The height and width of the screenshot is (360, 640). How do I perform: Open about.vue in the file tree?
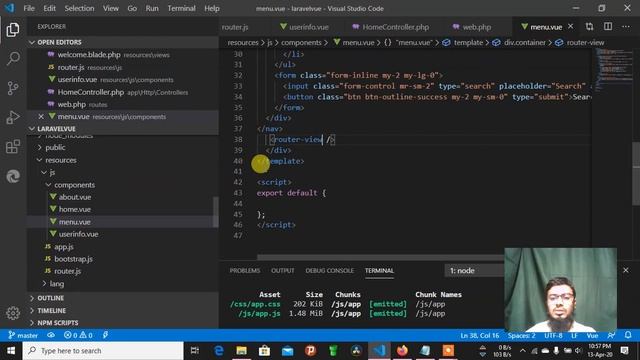[x=75, y=197]
